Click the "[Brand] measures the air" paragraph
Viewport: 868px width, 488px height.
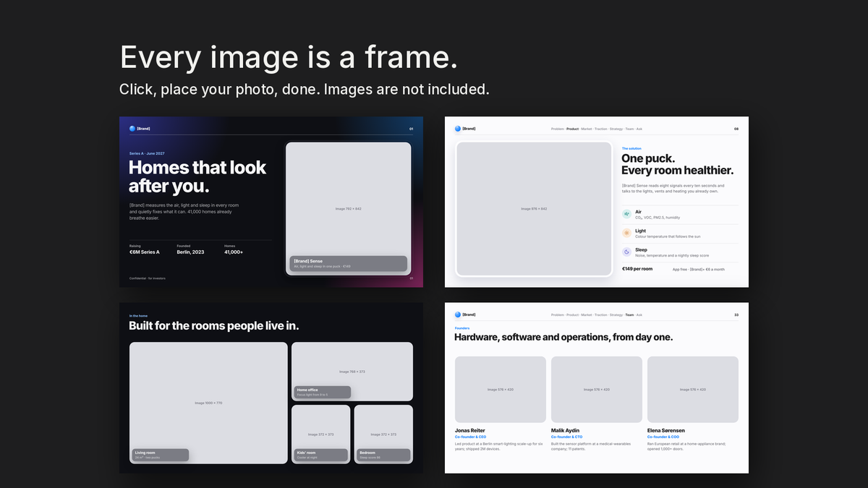[184, 211]
